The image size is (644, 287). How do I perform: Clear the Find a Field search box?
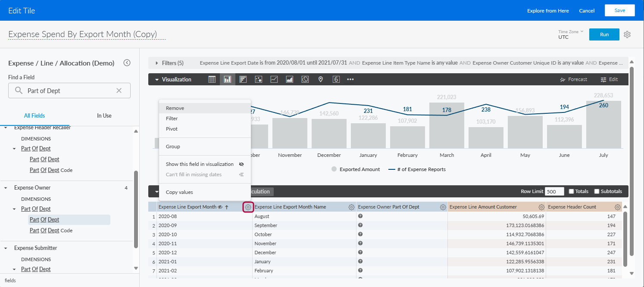pyautogui.click(x=119, y=91)
